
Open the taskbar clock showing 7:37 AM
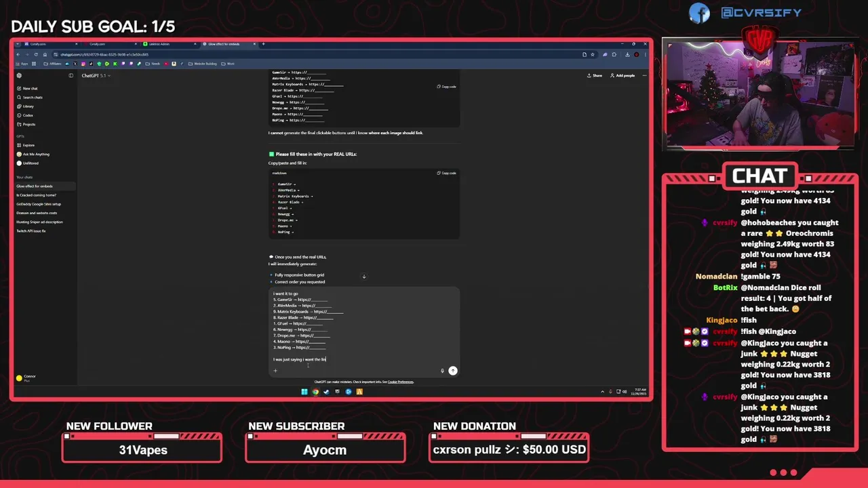click(x=639, y=391)
